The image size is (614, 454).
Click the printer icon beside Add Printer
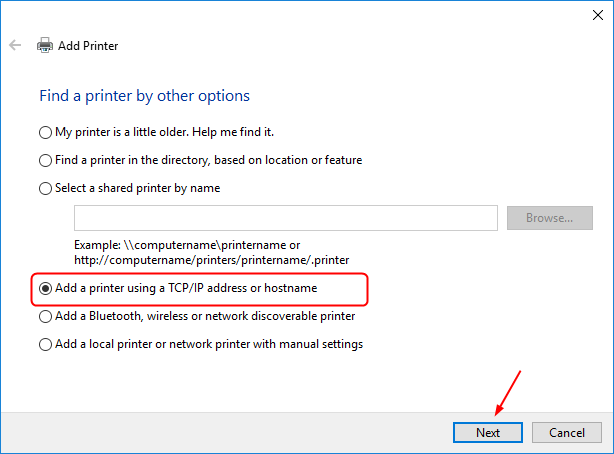click(45, 46)
